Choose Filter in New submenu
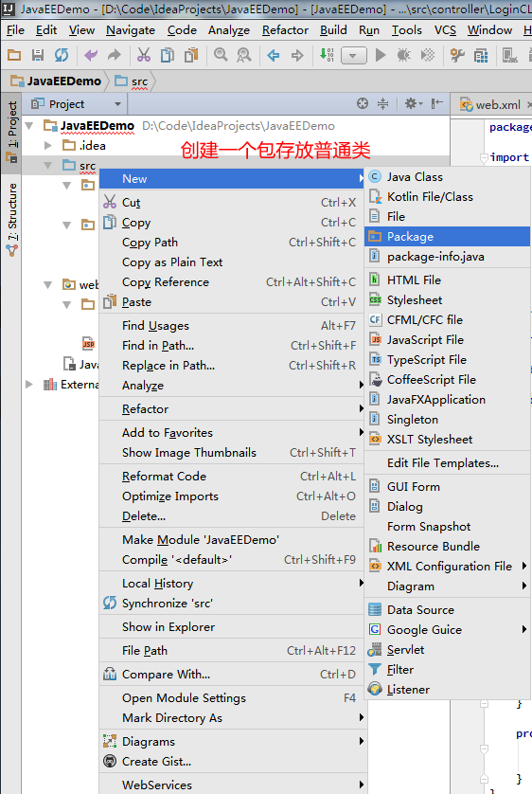Image resolution: width=532 pixels, height=794 pixels. [447, 670]
